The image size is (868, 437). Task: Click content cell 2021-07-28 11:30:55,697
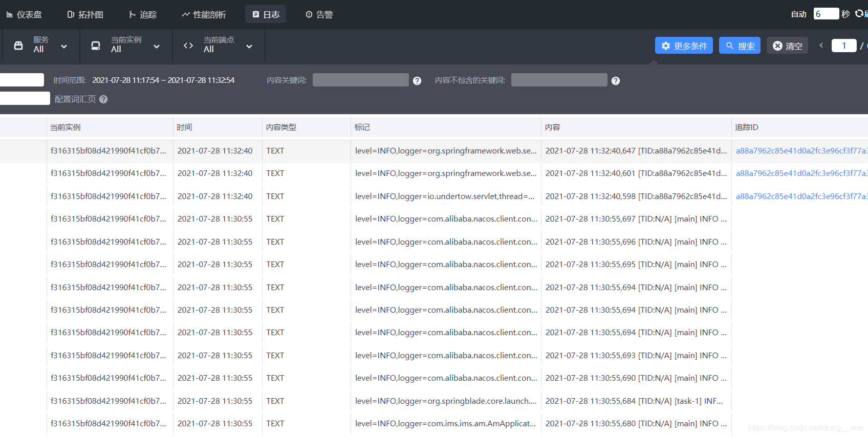coord(636,218)
